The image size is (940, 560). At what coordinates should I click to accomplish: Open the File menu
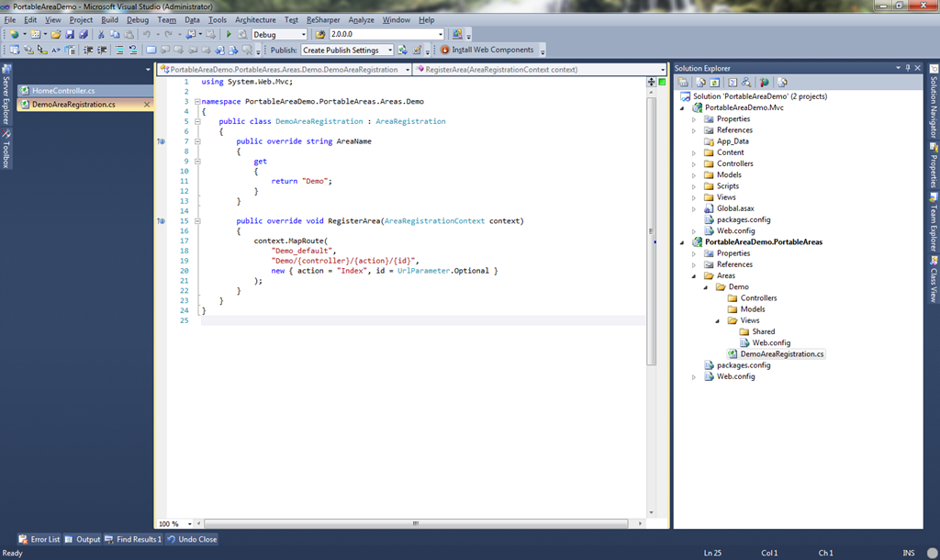[10, 20]
